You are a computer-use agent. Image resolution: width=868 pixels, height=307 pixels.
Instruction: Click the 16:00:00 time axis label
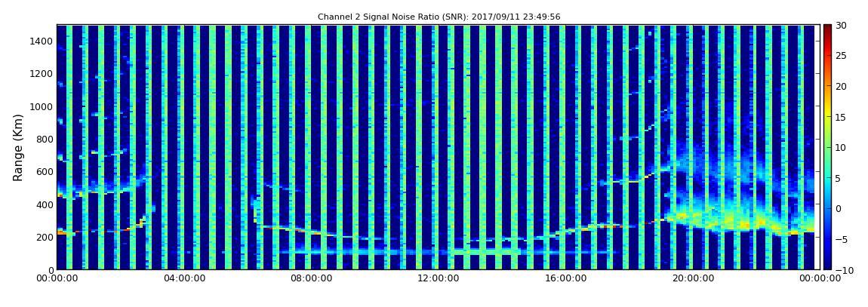click(565, 278)
